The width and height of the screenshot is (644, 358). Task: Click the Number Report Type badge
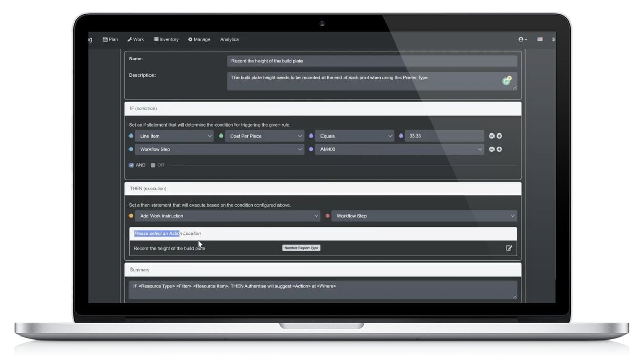(x=301, y=248)
